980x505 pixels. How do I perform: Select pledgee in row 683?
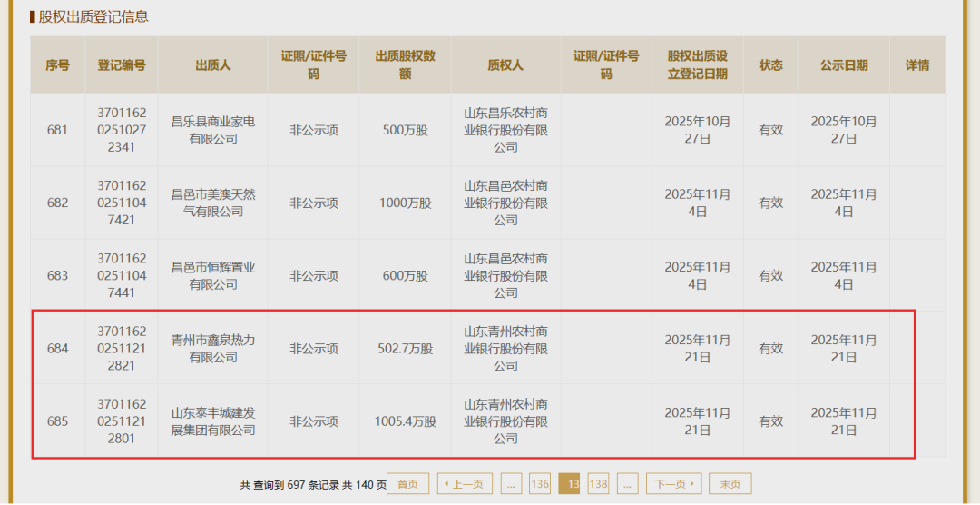coord(505,275)
